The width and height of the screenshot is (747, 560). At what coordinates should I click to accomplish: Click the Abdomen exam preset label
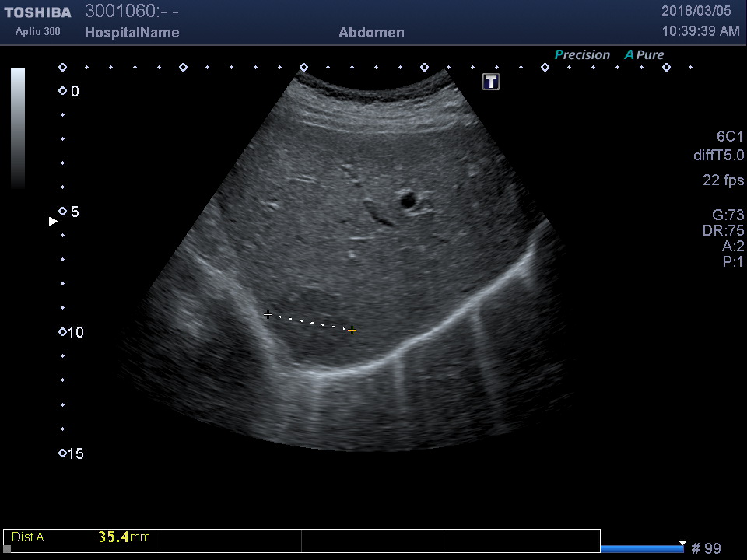371,33
